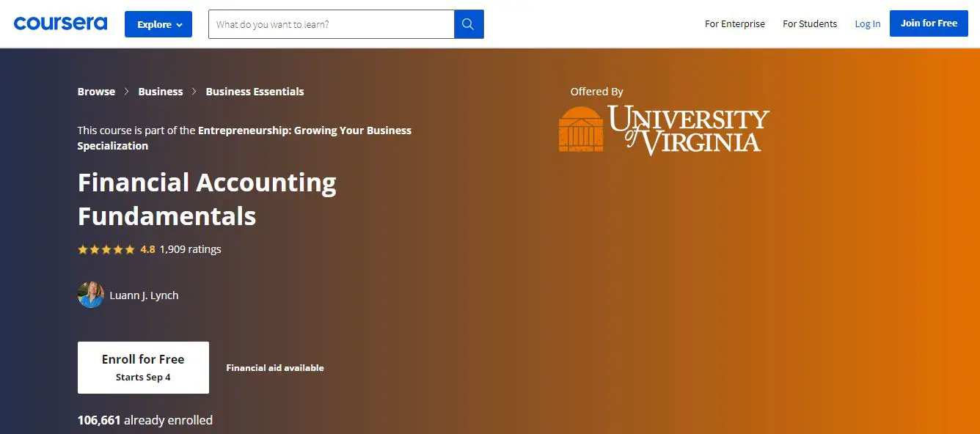The width and height of the screenshot is (980, 434).
Task: Click the 1,909 ratings text
Action: [190, 249]
